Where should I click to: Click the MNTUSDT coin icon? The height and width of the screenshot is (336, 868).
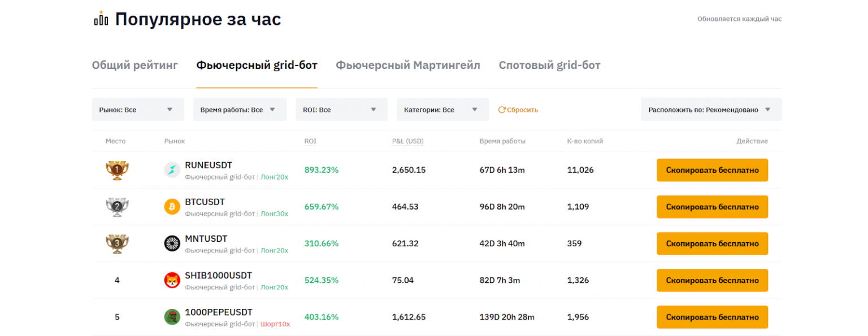(x=172, y=243)
